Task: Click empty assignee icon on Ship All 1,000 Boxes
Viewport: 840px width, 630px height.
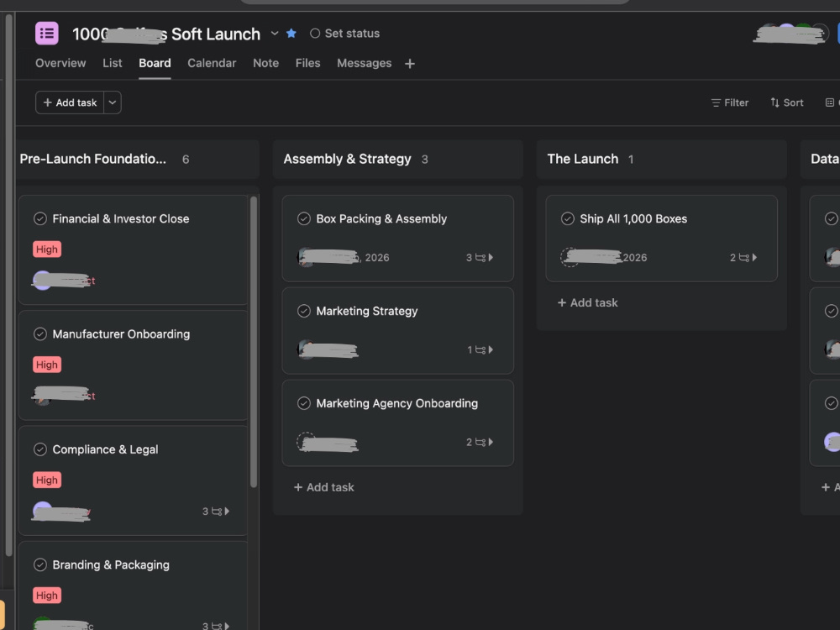Action: tap(570, 257)
